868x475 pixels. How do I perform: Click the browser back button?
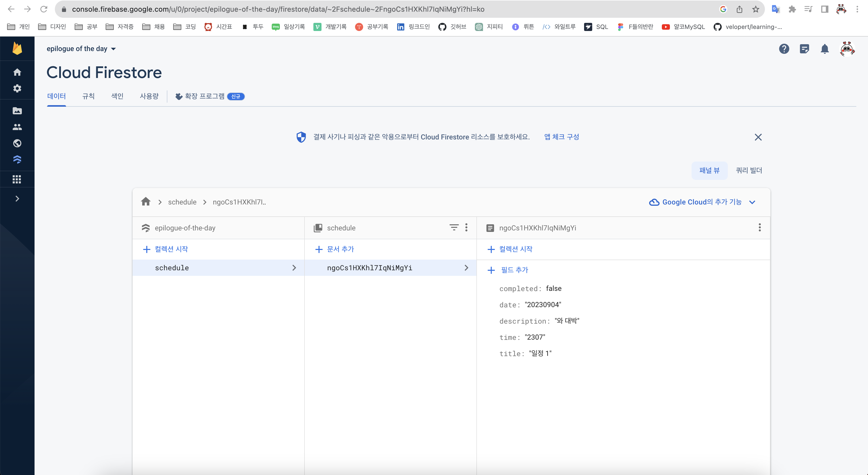coord(11,9)
